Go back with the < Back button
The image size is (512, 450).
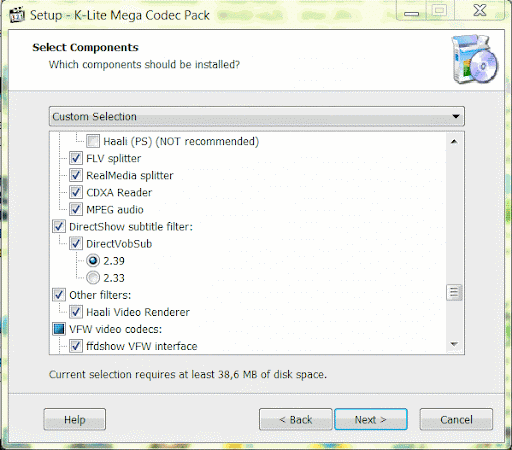pos(296,419)
